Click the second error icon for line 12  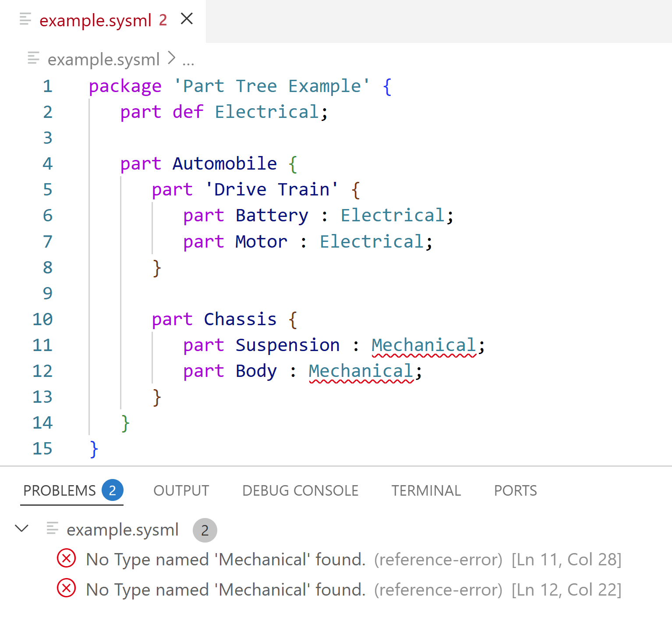pos(67,589)
